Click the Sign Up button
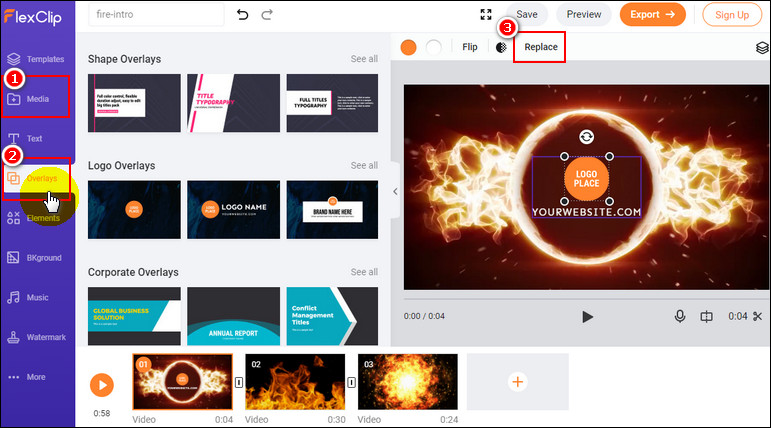The width and height of the screenshot is (771, 428). pos(732,15)
